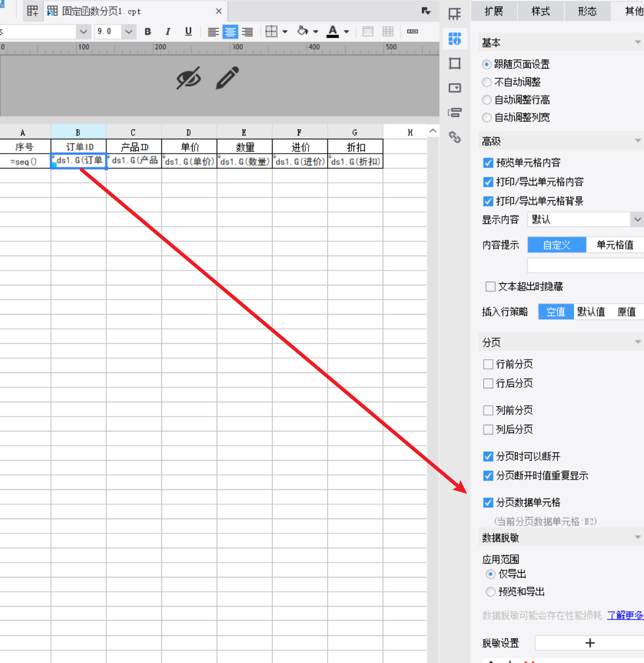Open the 了解更多 link
The height and width of the screenshot is (663, 644).
(x=625, y=615)
